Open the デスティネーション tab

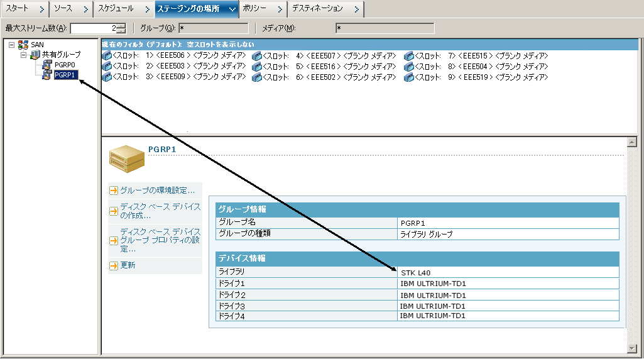click(317, 9)
